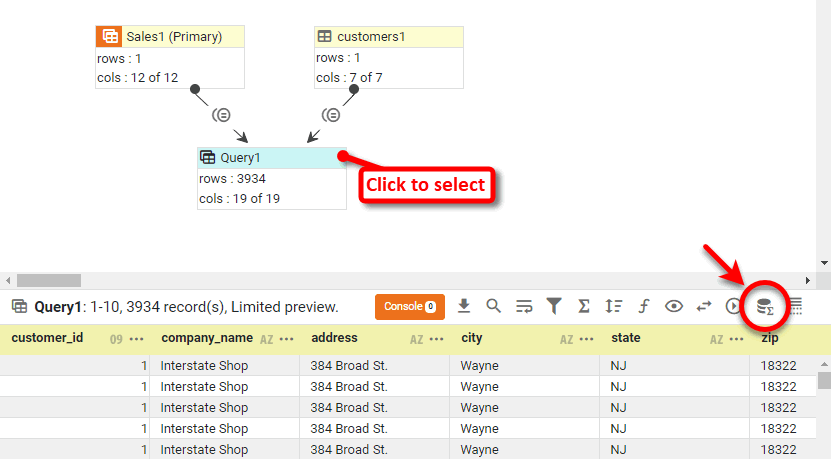Open the sort rows icon

coord(614,306)
